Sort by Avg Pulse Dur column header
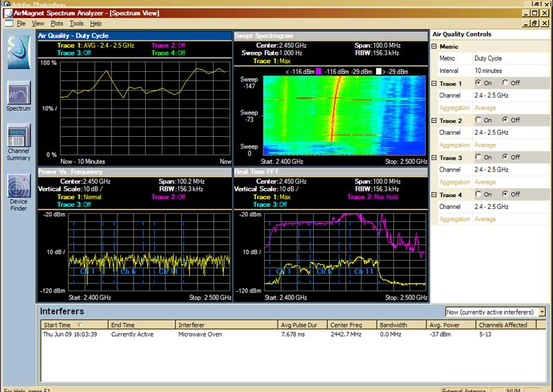The image size is (553, 392). [x=303, y=325]
